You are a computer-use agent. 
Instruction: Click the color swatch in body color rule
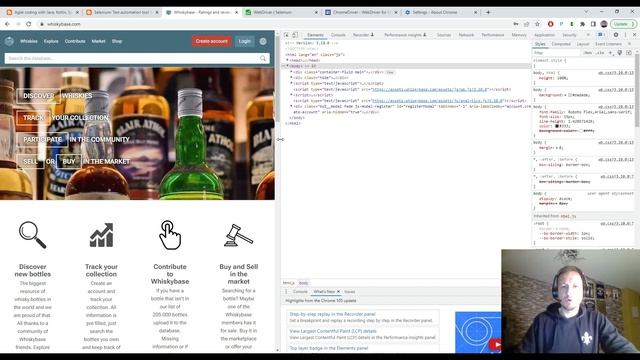point(557,126)
